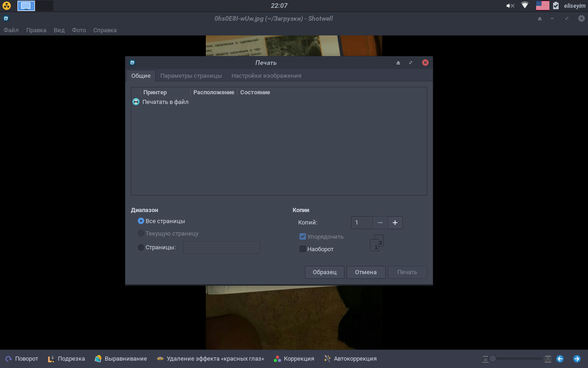This screenshot has width=588, height=368.
Task: Click the Print dialog title bar icon
Action: [x=132, y=63]
